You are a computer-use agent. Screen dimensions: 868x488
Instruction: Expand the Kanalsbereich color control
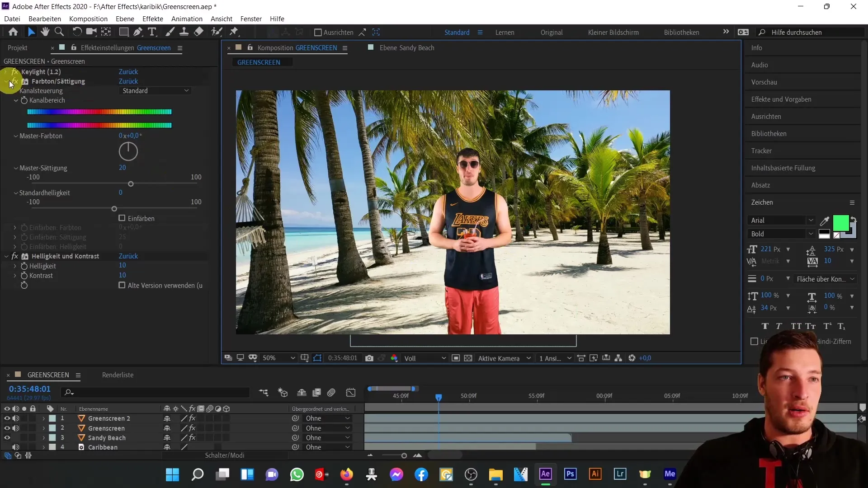(16, 100)
